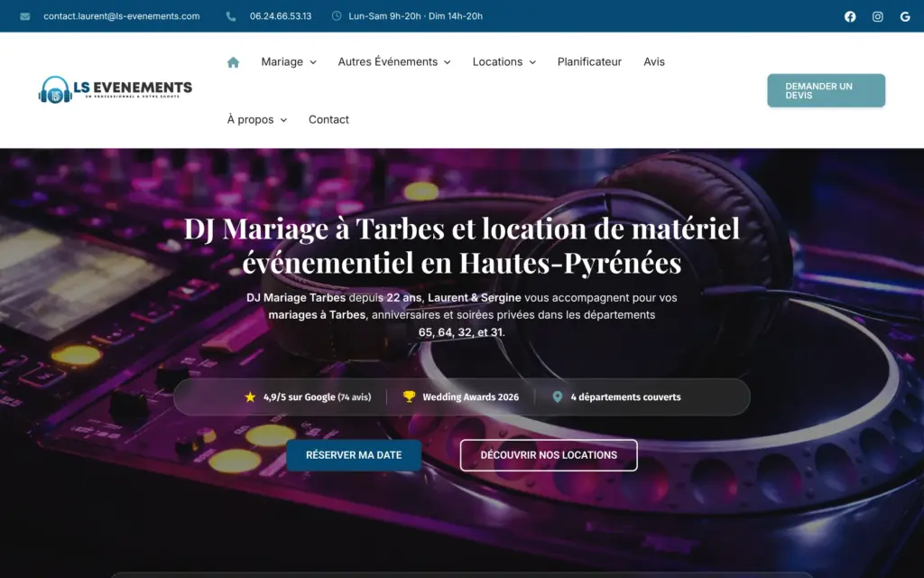Click the DJ Mariage à Tarbes headline

462,246
